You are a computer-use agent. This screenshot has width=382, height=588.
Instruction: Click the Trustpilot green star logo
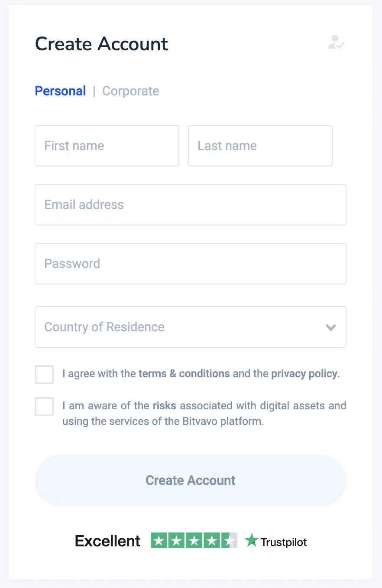[x=252, y=541]
